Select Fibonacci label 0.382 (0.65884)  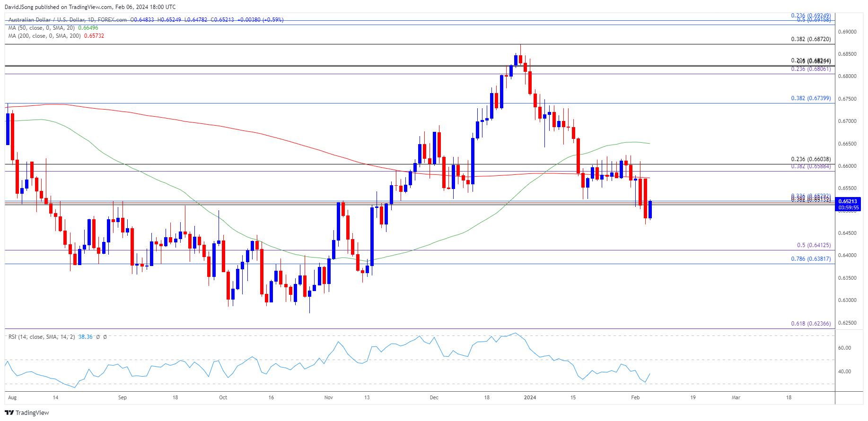[811, 166]
